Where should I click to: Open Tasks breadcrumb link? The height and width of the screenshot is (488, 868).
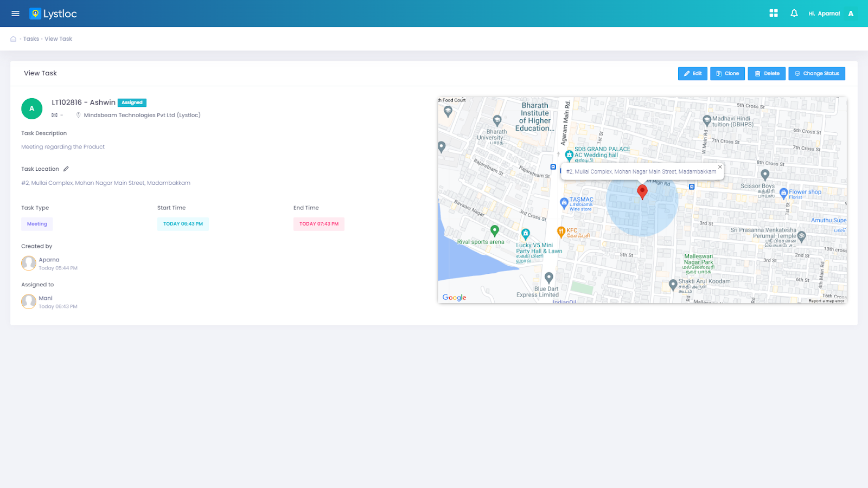tap(31, 39)
